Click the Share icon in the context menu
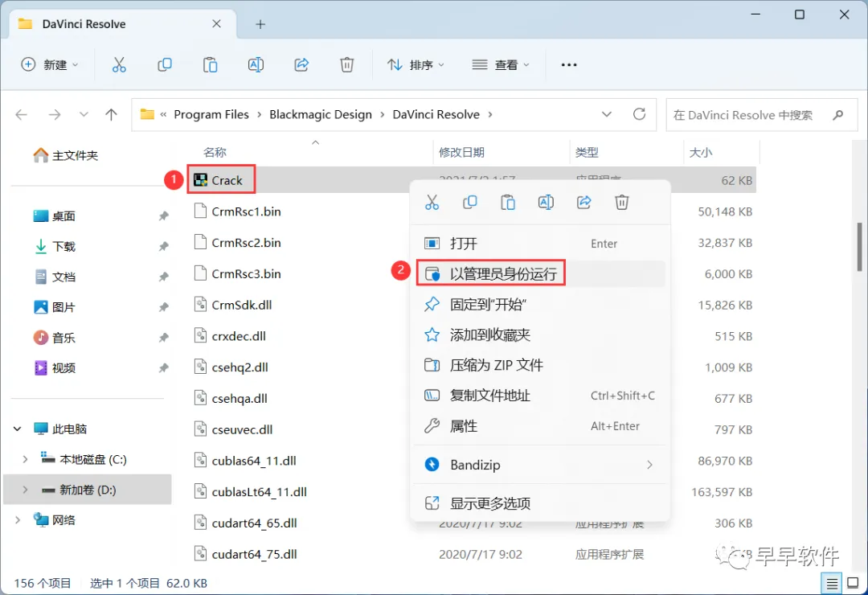Viewport: 868px width, 595px height. pos(584,202)
